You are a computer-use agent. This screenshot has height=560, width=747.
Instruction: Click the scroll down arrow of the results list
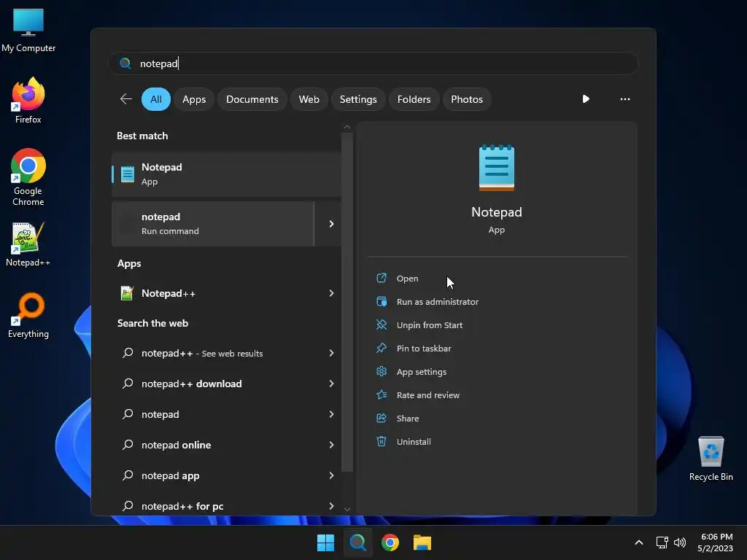pos(347,510)
